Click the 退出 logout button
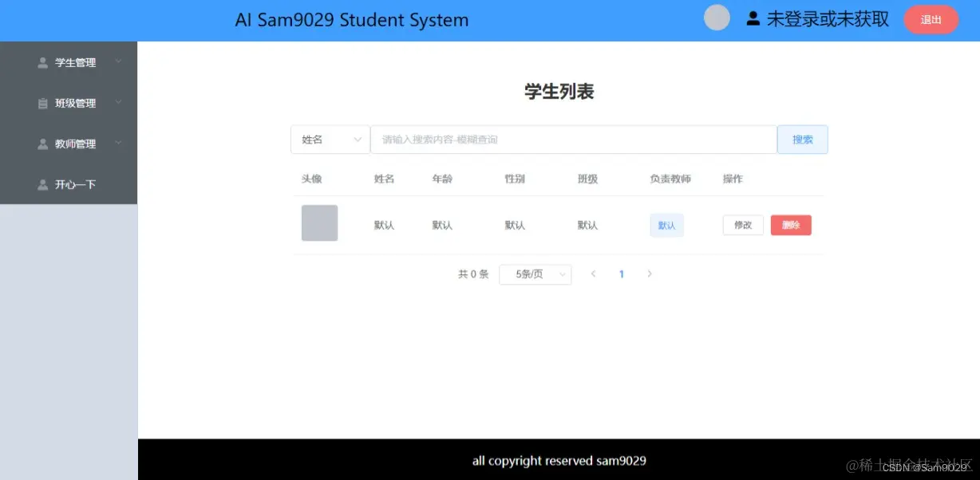 (x=931, y=18)
